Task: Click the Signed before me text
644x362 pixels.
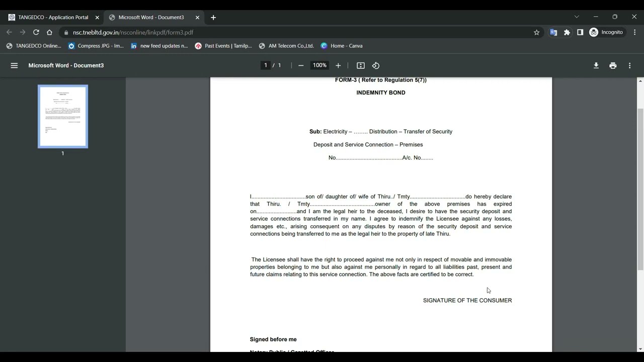Action: click(273, 339)
